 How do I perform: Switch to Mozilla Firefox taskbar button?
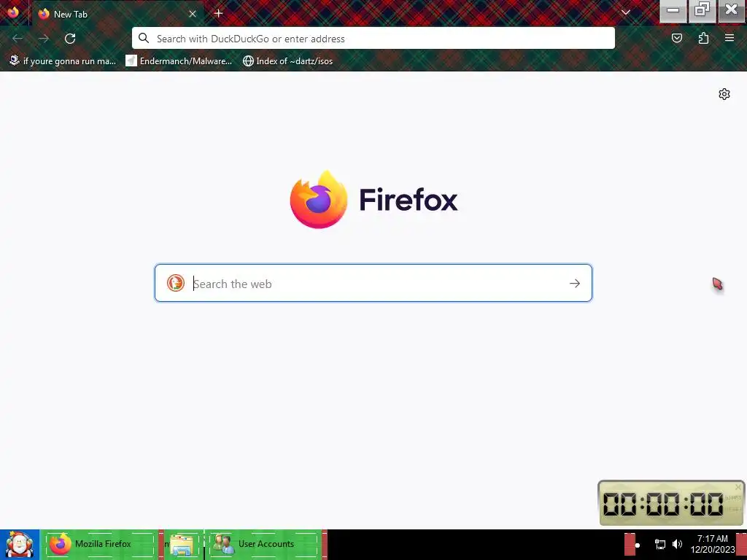[x=101, y=544]
